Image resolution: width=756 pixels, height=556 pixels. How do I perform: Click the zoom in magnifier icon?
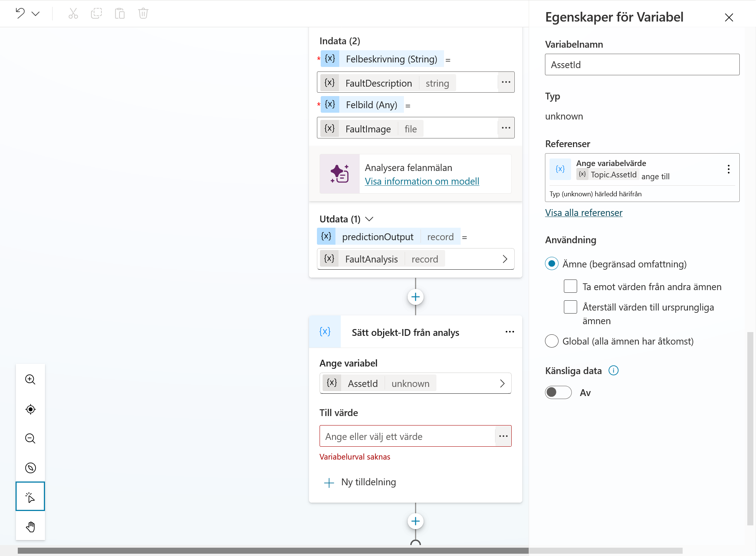30,379
